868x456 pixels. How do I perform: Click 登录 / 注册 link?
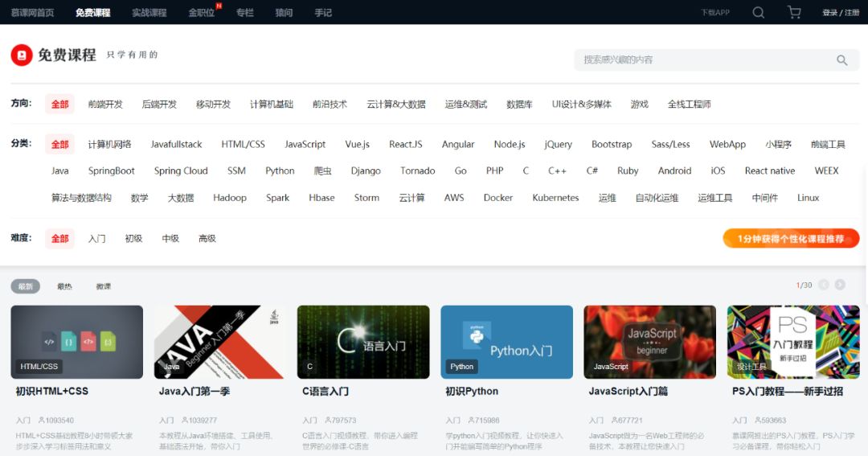pos(841,12)
